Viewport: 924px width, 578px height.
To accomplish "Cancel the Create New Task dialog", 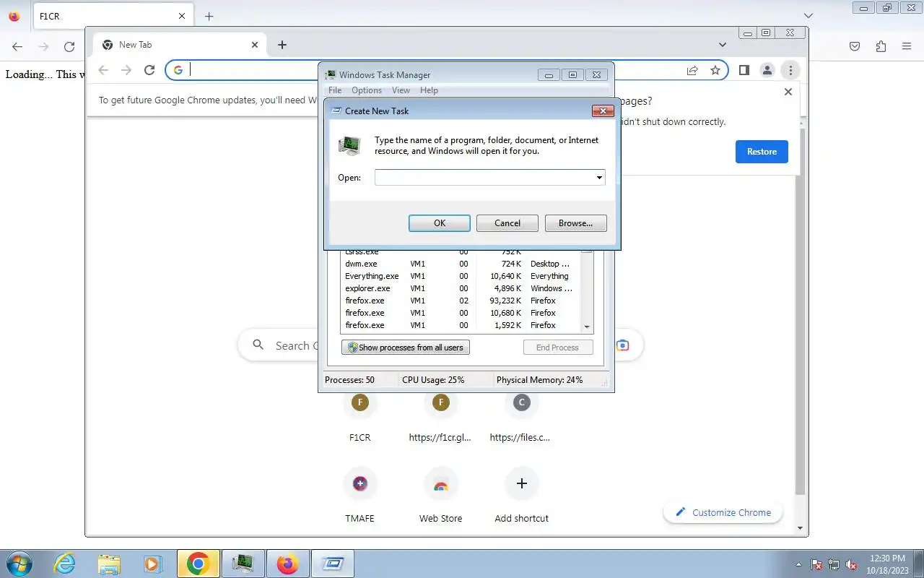I will [x=507, y=223].
